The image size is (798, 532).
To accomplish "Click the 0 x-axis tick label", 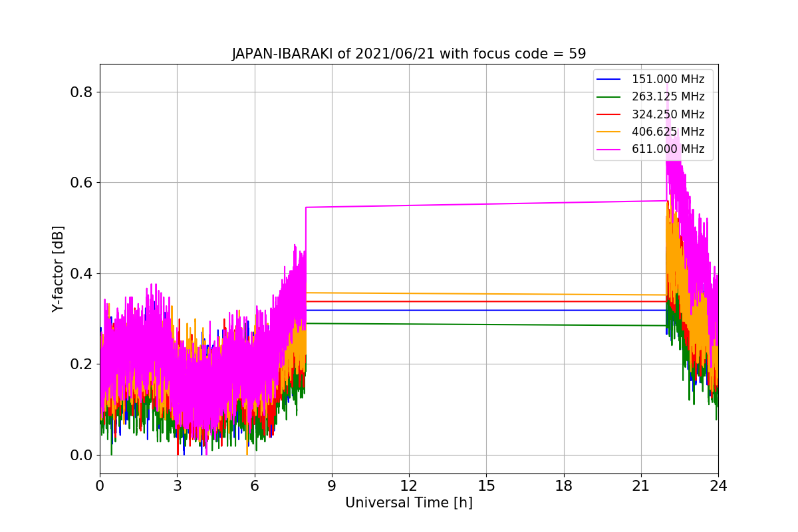I will coord(100,486).
